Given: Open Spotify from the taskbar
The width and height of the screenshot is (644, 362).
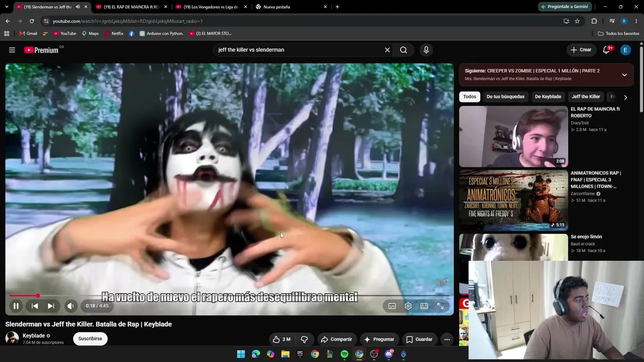Looking at the screenshot, I should 344,354.
